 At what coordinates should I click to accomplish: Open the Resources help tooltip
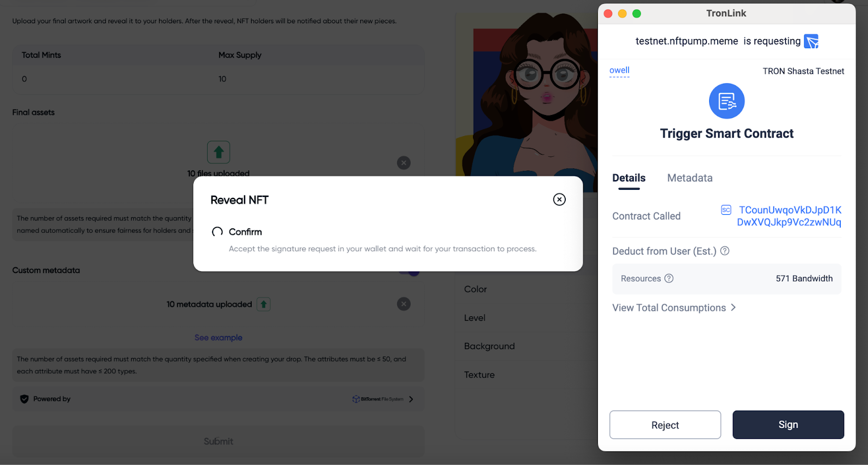pos(669,278)
